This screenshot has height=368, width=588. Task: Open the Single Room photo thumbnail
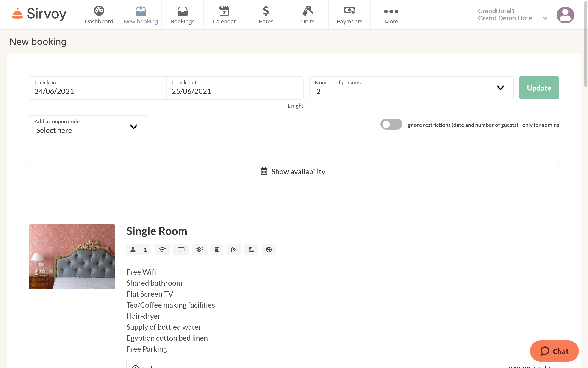(x=72, y=257)
